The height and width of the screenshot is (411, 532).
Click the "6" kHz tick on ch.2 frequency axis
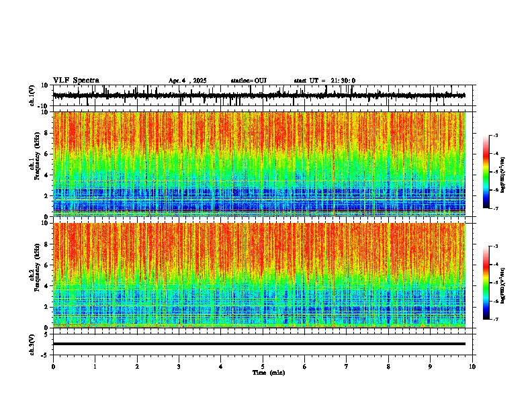click(48, 265)
